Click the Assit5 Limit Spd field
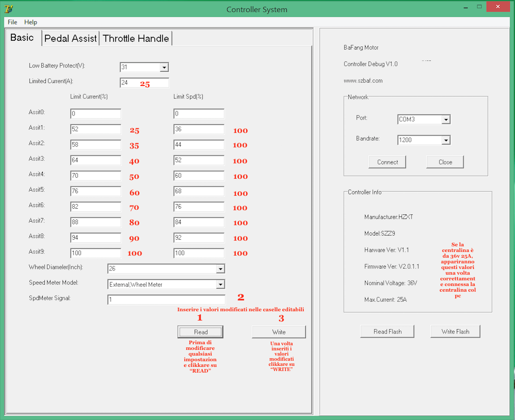The width and height of the screenshot is (515, 420). pyautogui.click(x=199, y=191)
